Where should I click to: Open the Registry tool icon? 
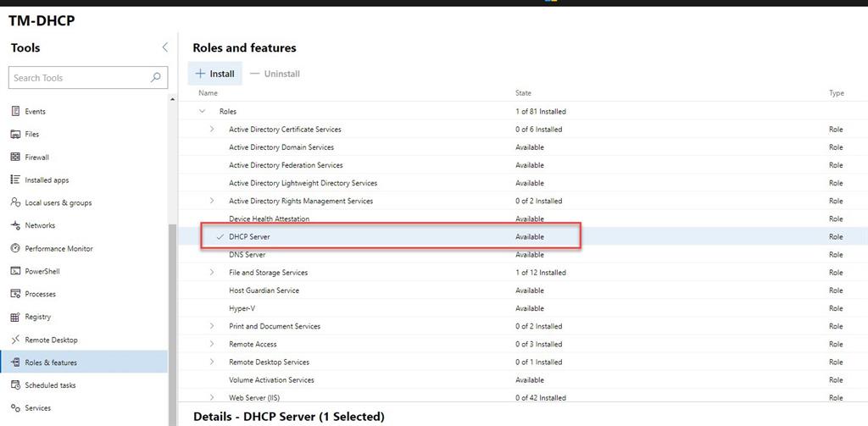pos(15,317)
